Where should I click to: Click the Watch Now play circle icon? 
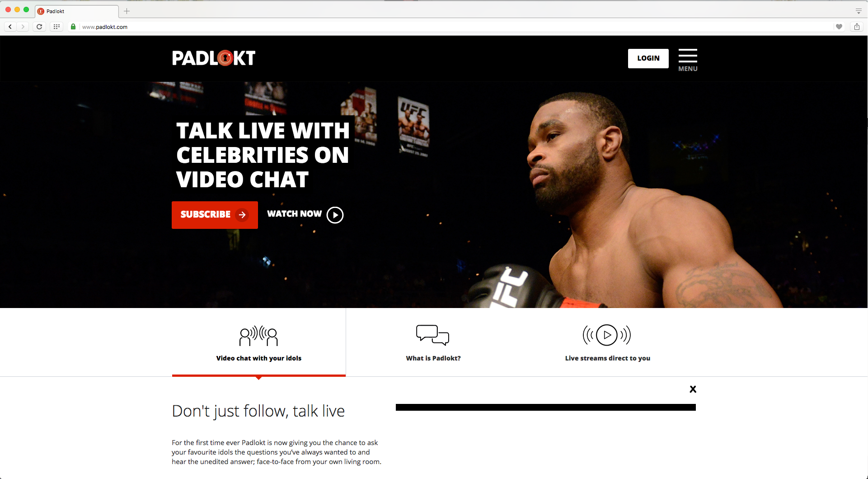coord(335,215)
